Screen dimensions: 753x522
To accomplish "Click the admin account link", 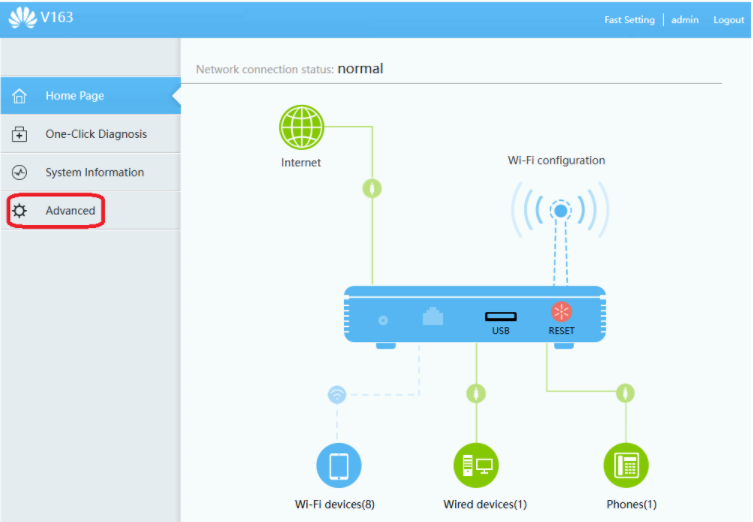I will click(x=685, y=20).
